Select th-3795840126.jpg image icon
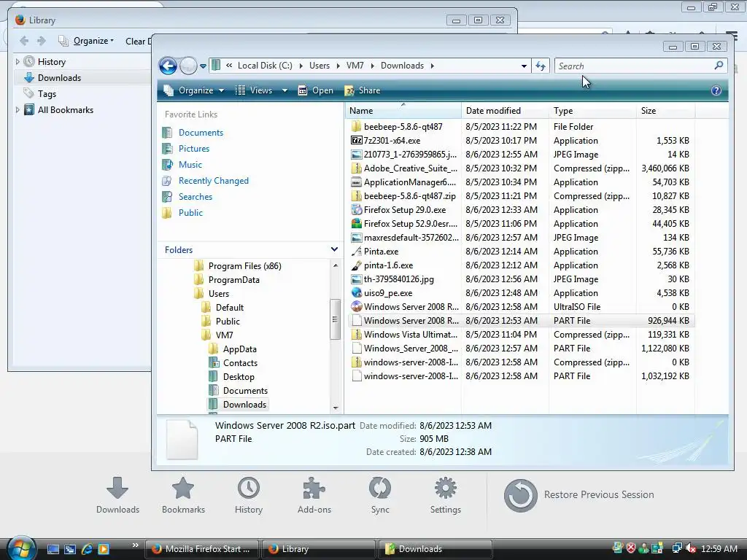Screen dimensions: 747x560 tap(356, 279)
